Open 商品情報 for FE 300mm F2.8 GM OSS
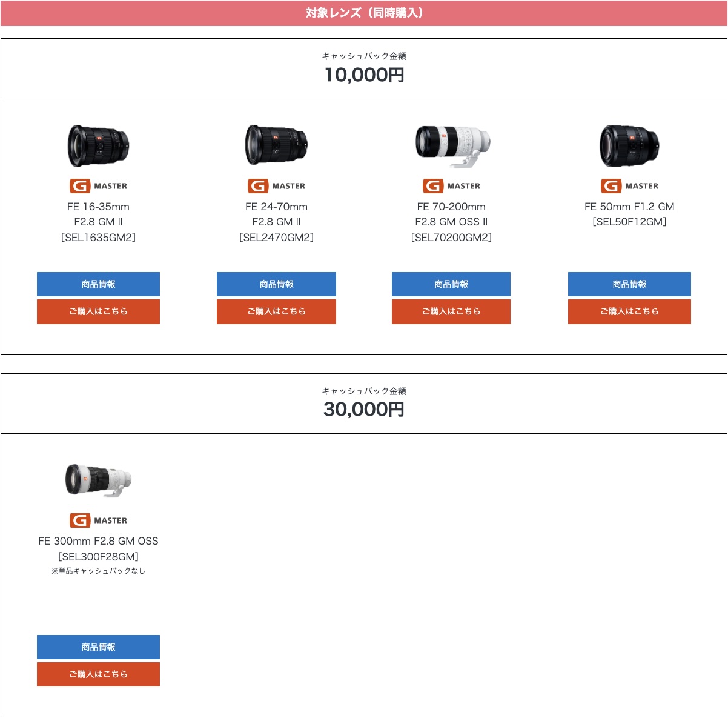 tap(98, 647)
